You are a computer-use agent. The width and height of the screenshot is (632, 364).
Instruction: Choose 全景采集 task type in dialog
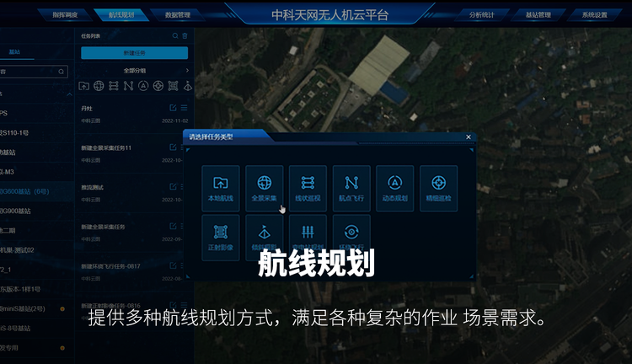[x=264, y=188]
